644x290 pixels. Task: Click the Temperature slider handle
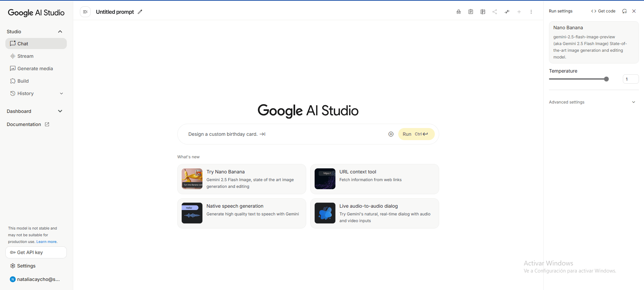606,79
